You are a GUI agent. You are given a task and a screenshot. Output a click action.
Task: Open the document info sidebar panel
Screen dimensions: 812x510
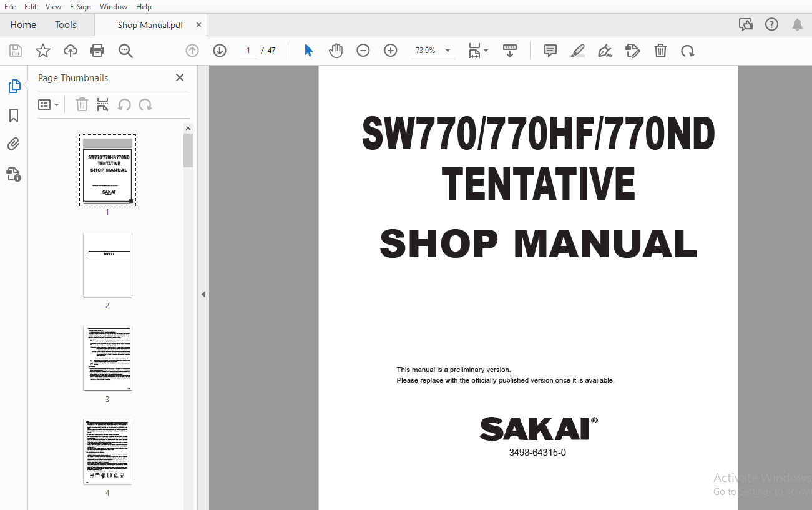pos(14,174)
